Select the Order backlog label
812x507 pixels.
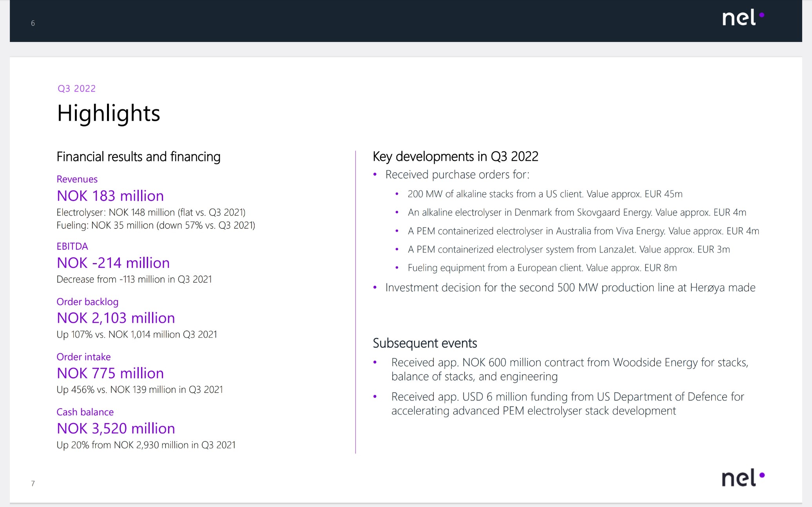click(87, 302)
